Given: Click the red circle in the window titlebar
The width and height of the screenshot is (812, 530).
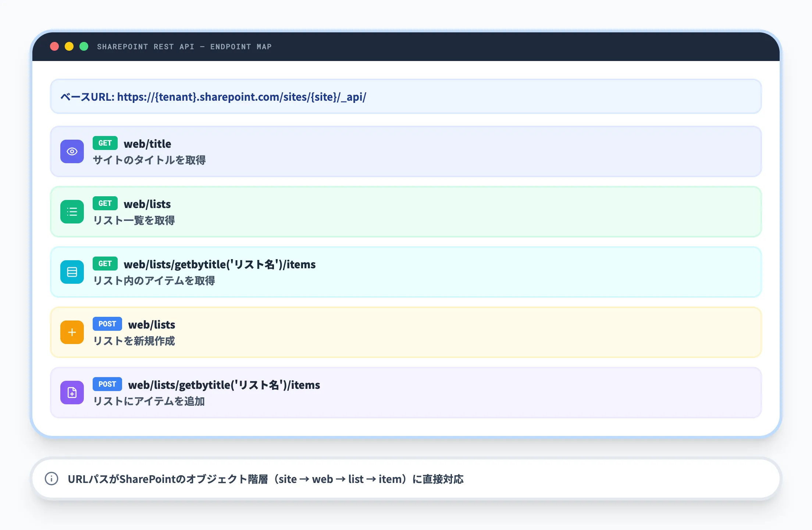Looking at the screenshot, I should [x=55, y=46].
